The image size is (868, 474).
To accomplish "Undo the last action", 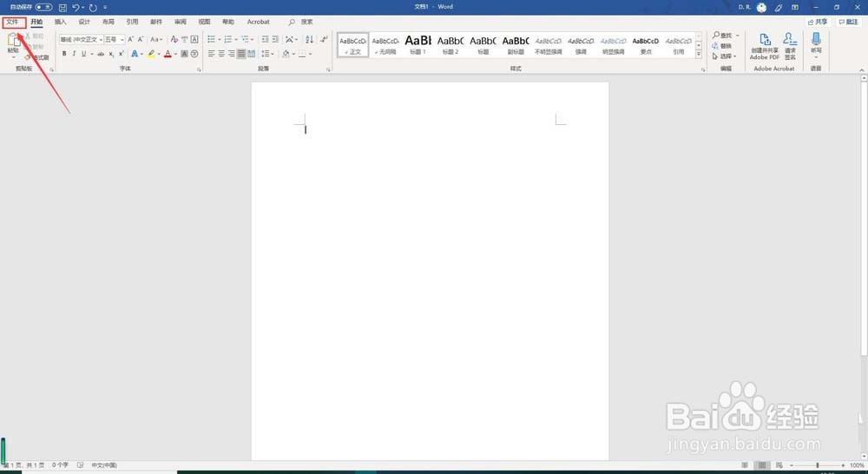I will pos(76,7).
